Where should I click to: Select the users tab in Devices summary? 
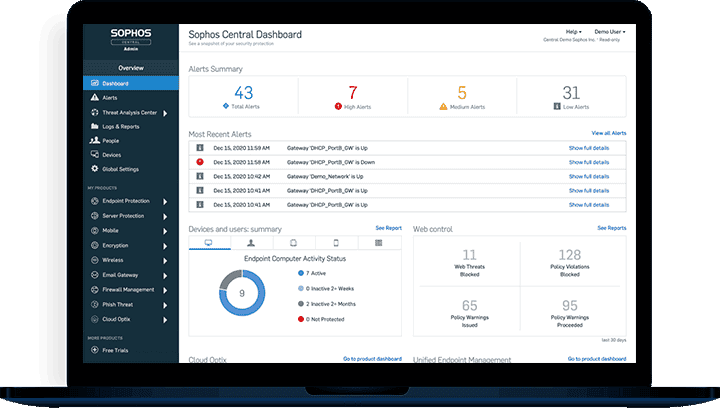point(251,243)
